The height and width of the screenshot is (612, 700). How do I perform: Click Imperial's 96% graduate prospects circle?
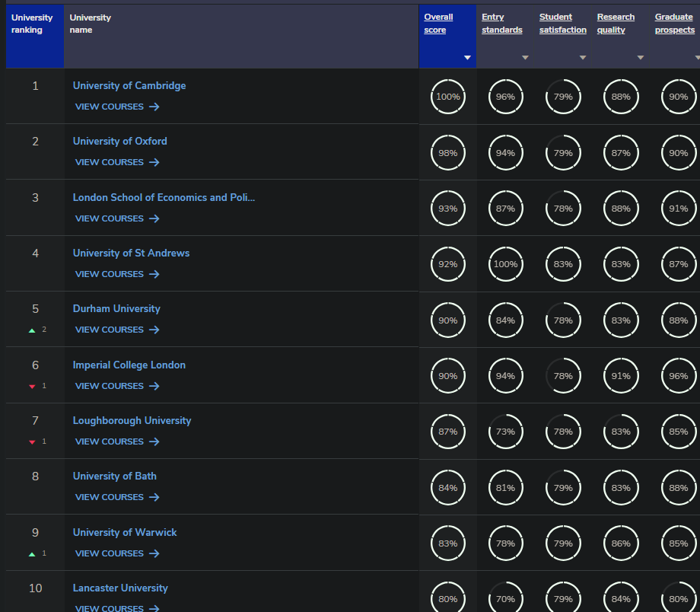[x=679, y=376]
